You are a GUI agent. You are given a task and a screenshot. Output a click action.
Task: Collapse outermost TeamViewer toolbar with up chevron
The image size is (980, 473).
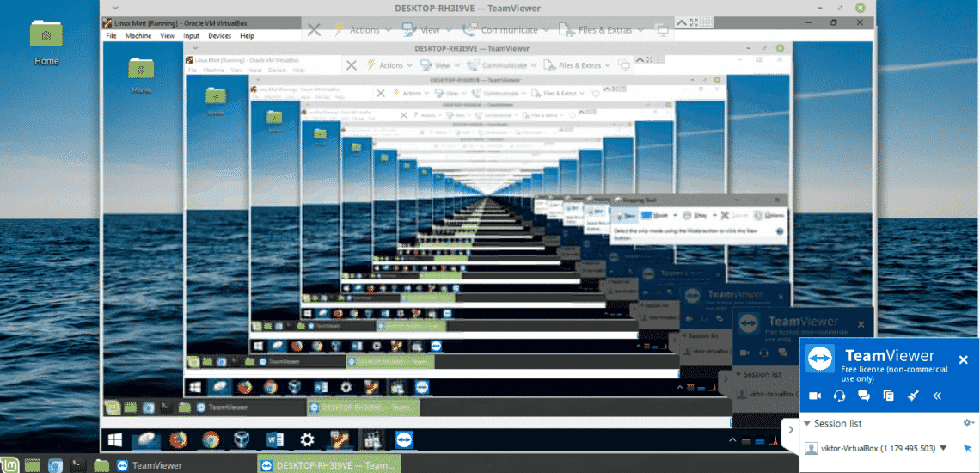click(x=681, y=21)
